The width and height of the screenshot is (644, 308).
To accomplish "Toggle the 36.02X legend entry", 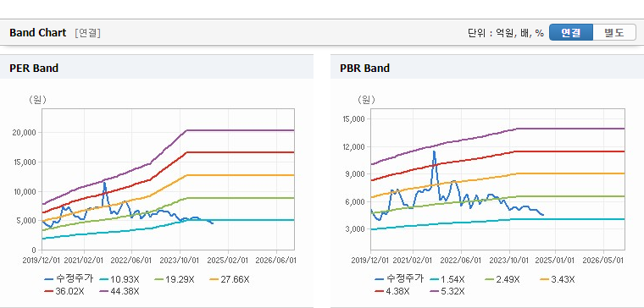I will (x=64, y=291).
